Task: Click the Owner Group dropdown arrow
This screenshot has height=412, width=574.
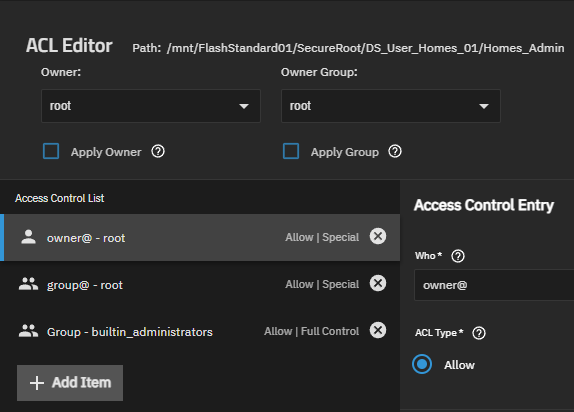Action: click(484, 106)
